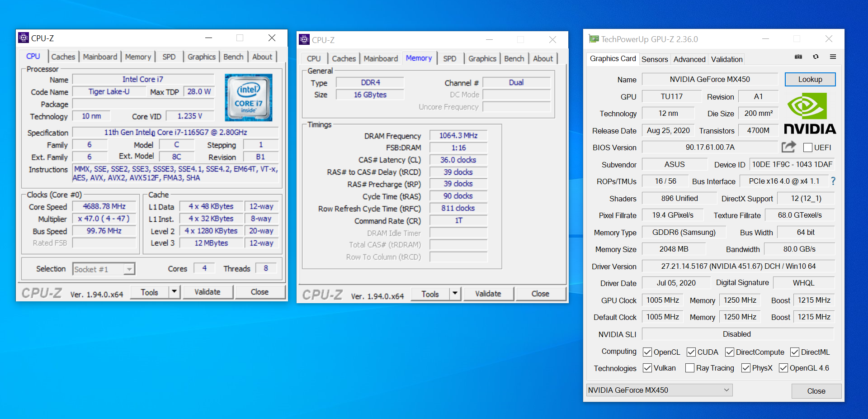Screen dimensions: 868x419
Task: Toggle CUDA checkbox
Action: point(691,352)
